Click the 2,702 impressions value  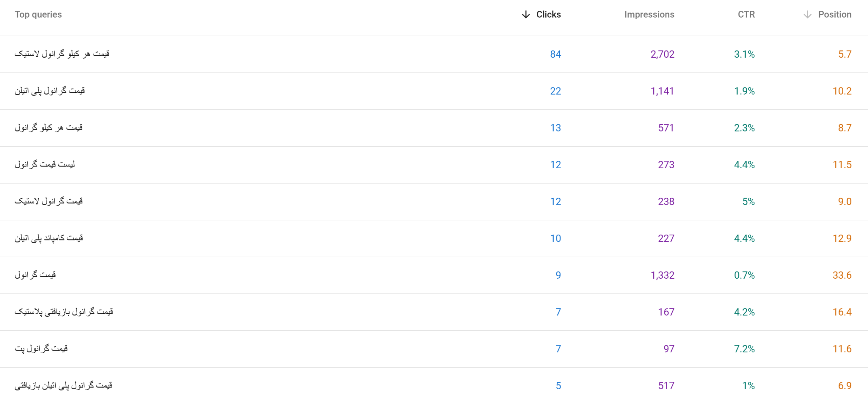662,54
